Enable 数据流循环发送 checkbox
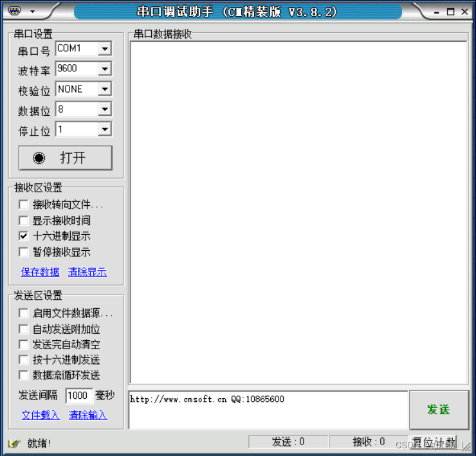Screen dimensions: 476x456 click(x=23, y=375)
